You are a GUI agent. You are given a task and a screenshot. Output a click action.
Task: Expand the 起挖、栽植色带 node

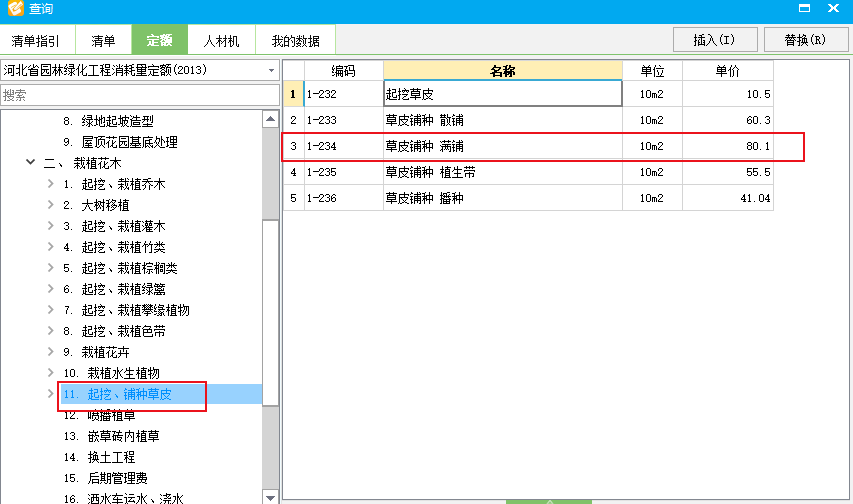pyautogui.click(x=51, y=330)
